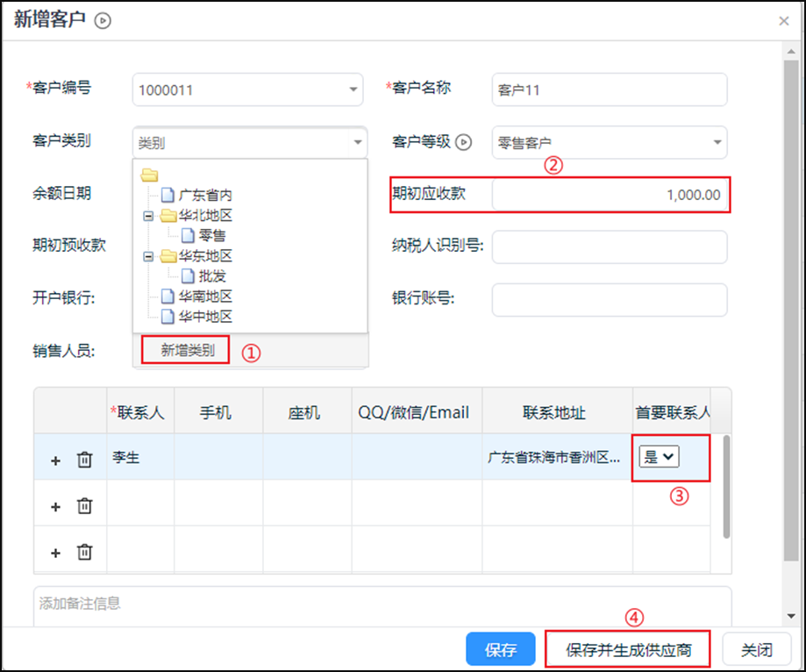Click the trash icon in the second contact row

[84, 506]
